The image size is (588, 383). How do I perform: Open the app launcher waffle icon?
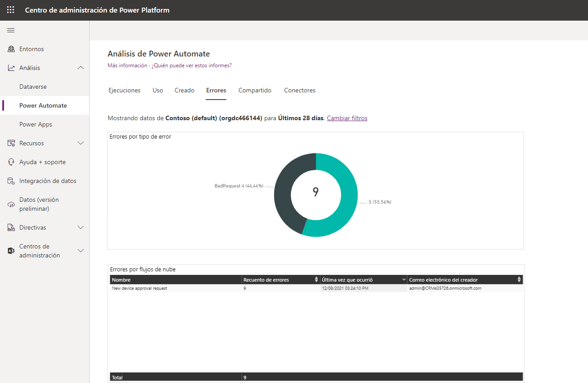10,10
